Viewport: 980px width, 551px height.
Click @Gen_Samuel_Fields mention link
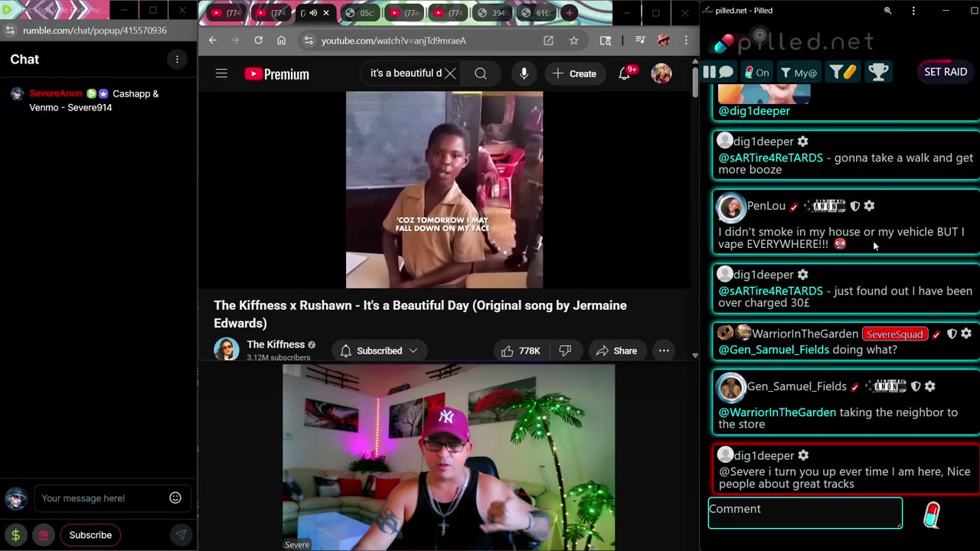773,350
